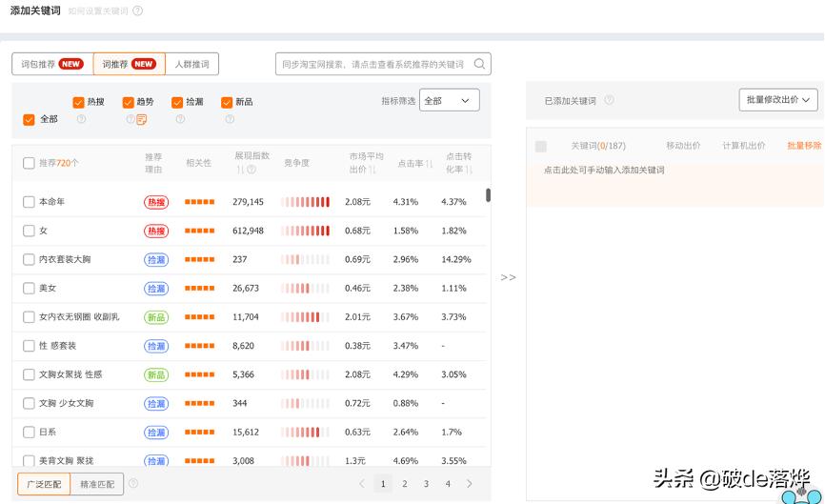Go to page 3
825x504 pixels.
[x=426, y=483]
